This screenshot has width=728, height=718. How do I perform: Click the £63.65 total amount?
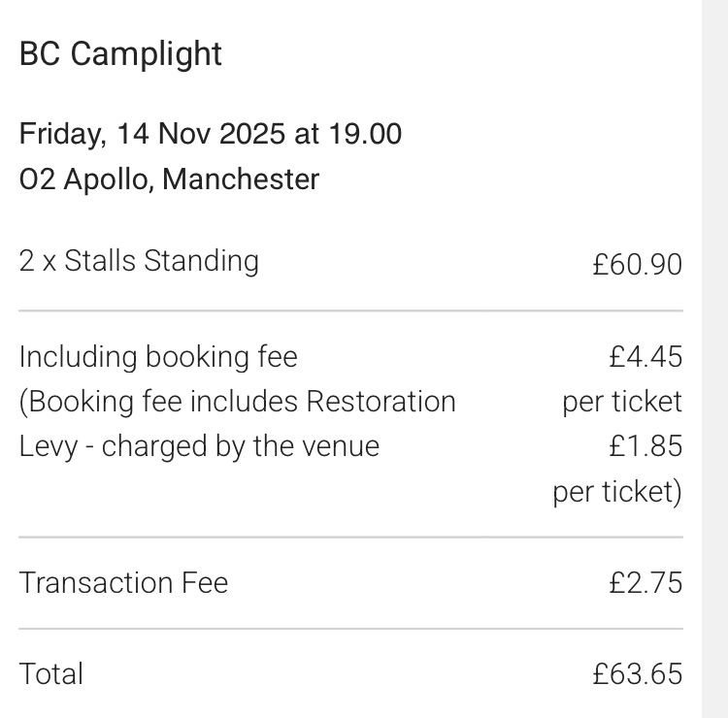(637, 674)
